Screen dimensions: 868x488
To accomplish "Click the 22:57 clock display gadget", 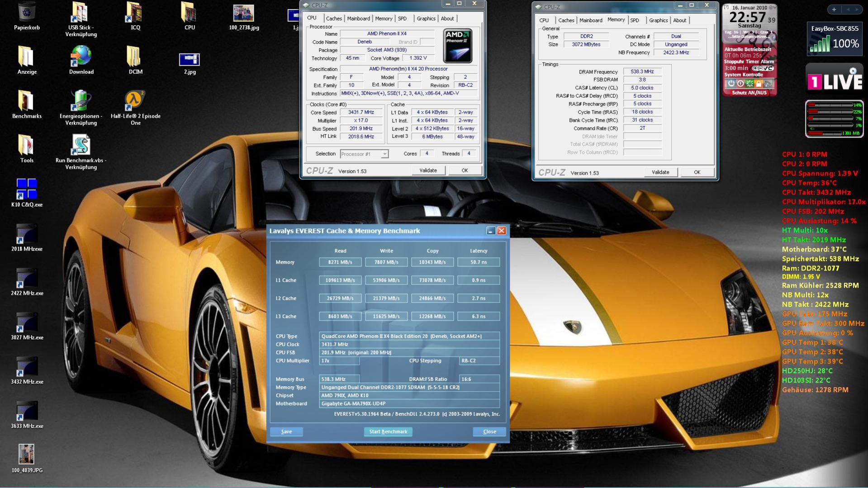I will click(749, 18).
